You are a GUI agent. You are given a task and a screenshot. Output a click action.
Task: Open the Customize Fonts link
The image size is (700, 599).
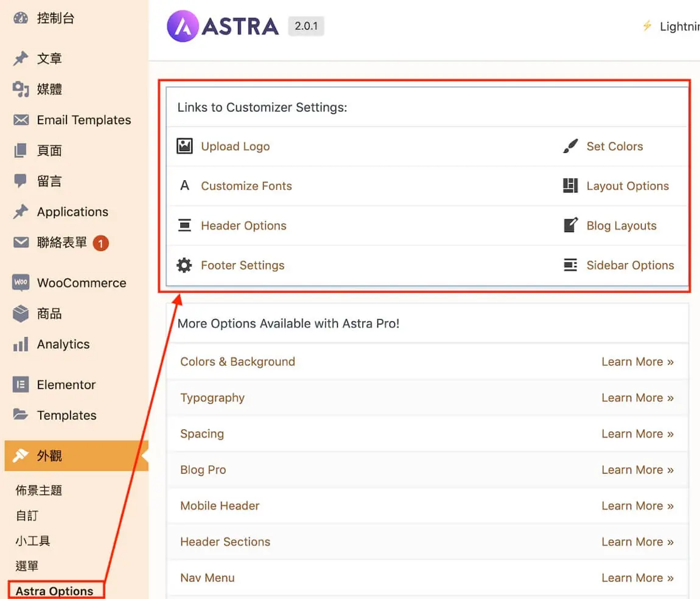247,186
